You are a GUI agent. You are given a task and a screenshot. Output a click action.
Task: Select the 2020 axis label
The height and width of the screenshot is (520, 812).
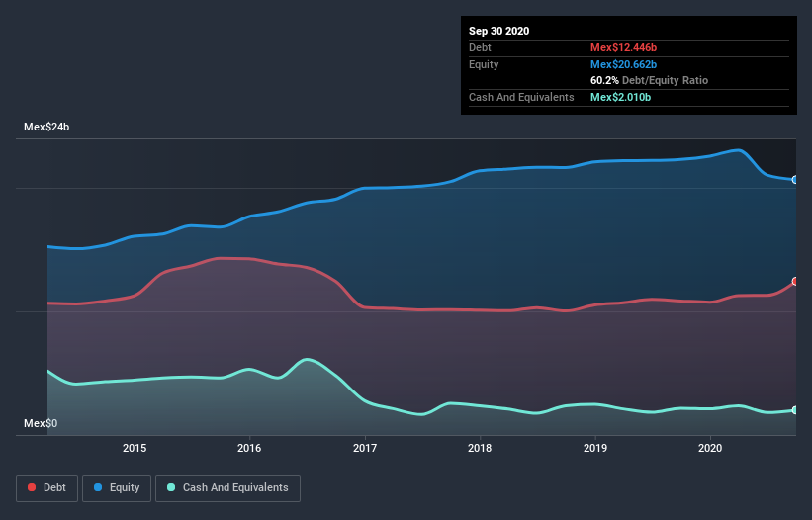(710, 448)
